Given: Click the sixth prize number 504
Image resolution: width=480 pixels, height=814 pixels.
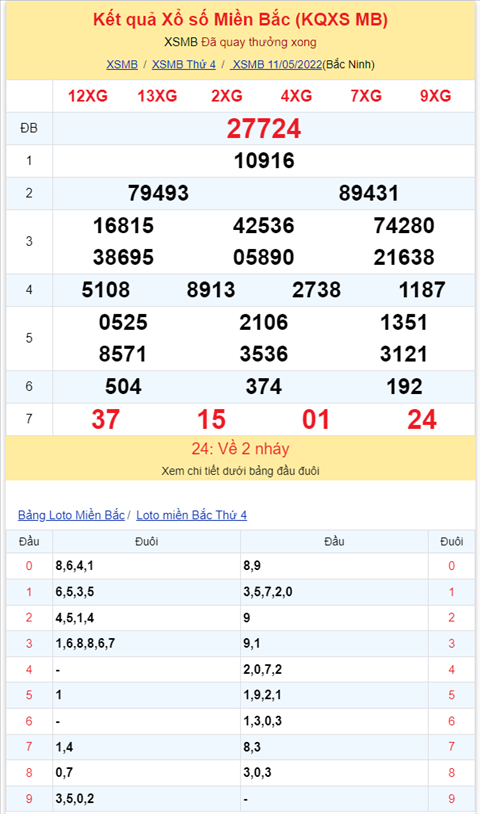Looking at the screenshot, I should [124, 387].
